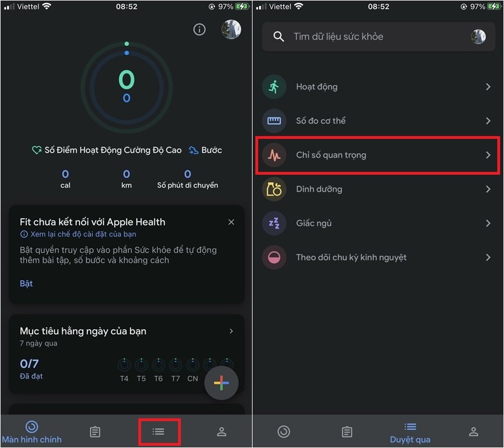Open the journal clipboard icon in bottom navigation
The height and width of the screenshot is (448, 504).
(95, 431)
